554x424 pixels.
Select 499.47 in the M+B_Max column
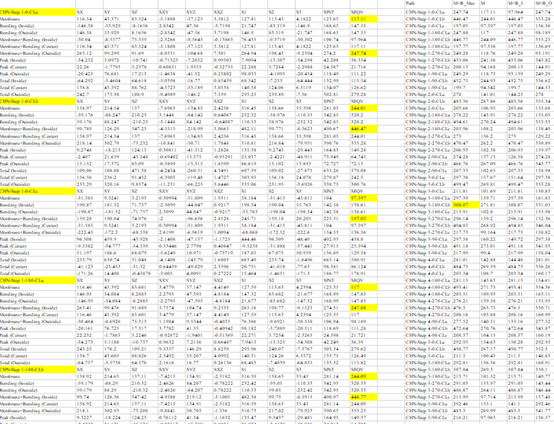pos(459,184)
